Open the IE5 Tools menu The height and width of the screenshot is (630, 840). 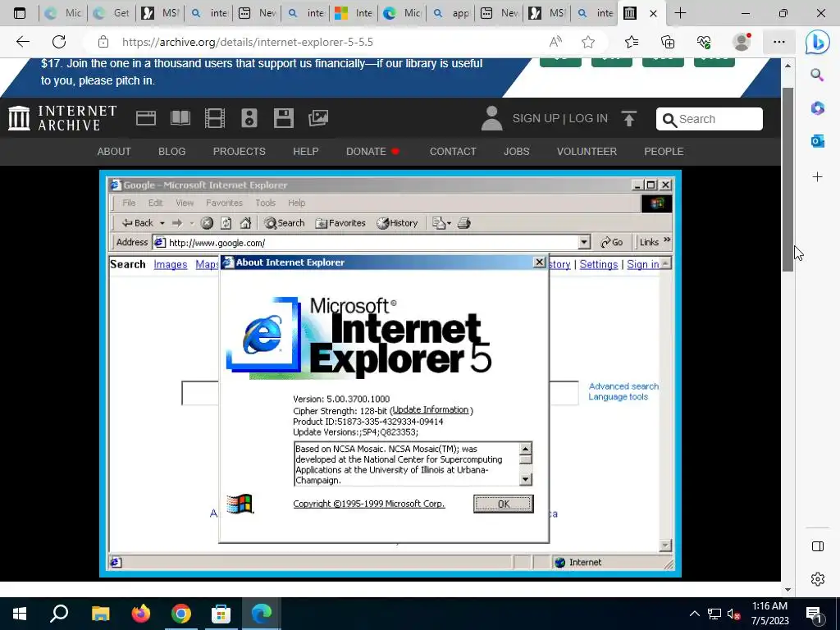point(265,203)
